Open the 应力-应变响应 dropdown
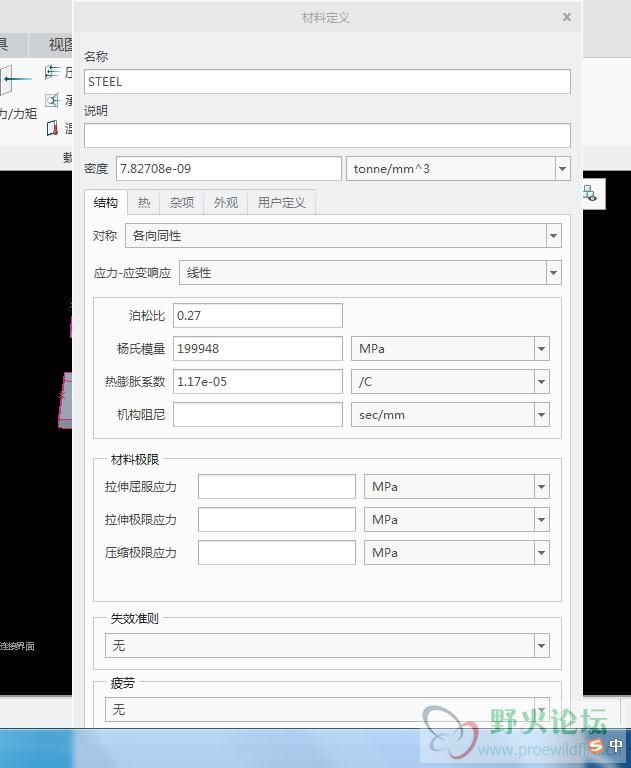The width and height of the screenshot is (631, 768). [x=554, y=273]
